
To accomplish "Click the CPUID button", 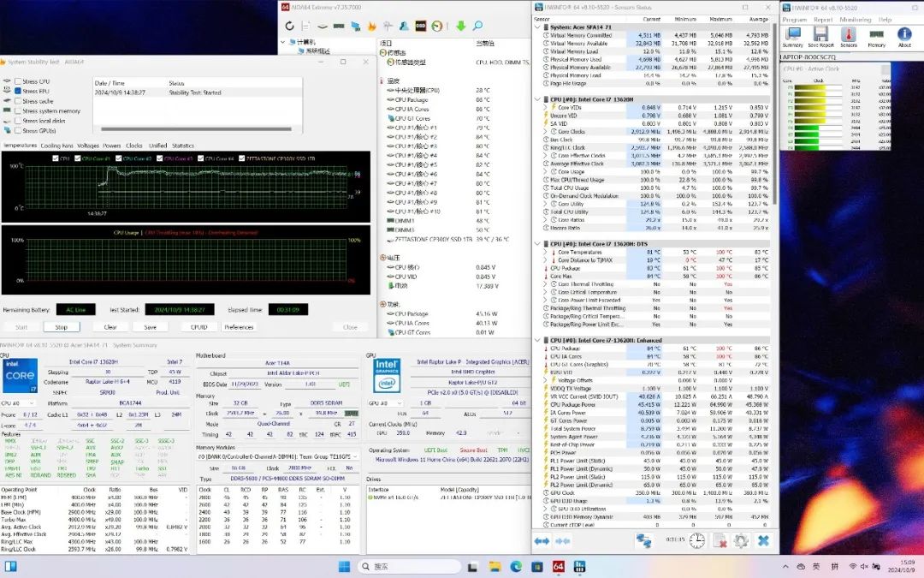I will 199,327.
